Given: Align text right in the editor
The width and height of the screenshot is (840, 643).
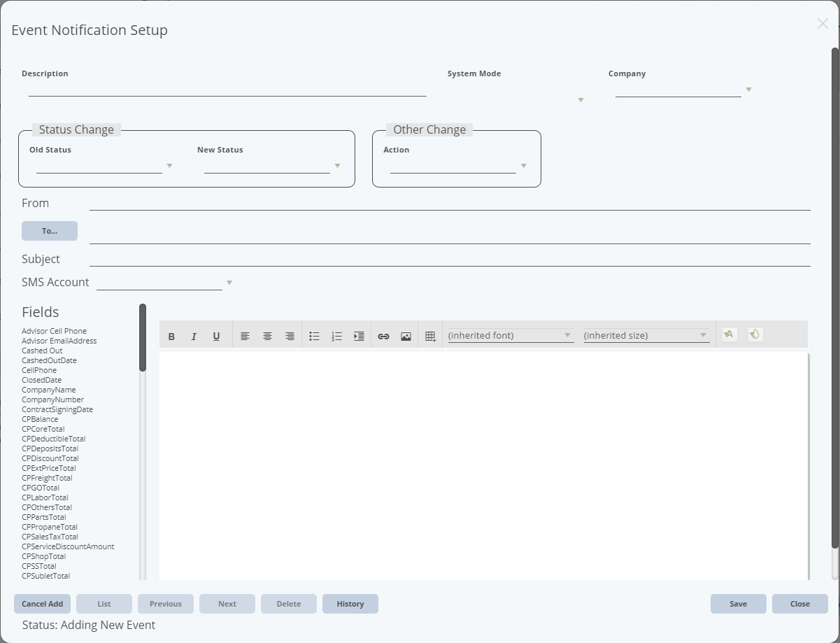Looking at the screenshot, I should point(290,337).
